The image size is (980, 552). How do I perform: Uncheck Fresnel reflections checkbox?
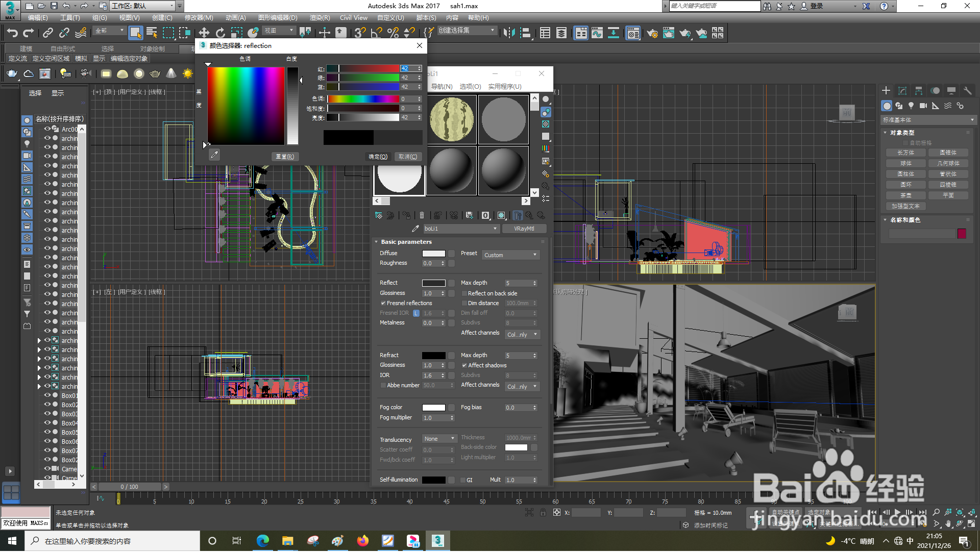pyautogui.click(x=383, y=304)
